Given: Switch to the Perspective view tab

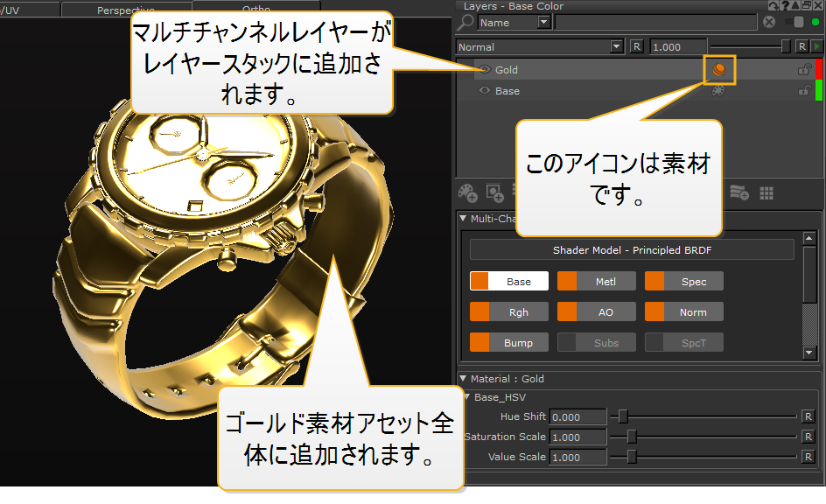Looking at the screenshot, I should pyautogui.click(x=125, y=10).
